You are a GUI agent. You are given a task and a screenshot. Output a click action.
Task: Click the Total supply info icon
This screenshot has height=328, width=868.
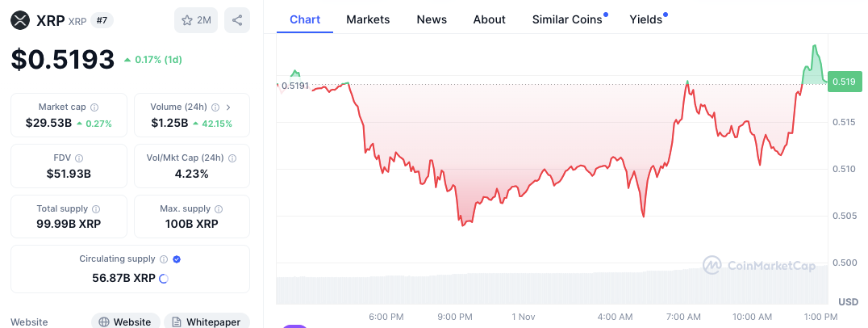[96, 209]
